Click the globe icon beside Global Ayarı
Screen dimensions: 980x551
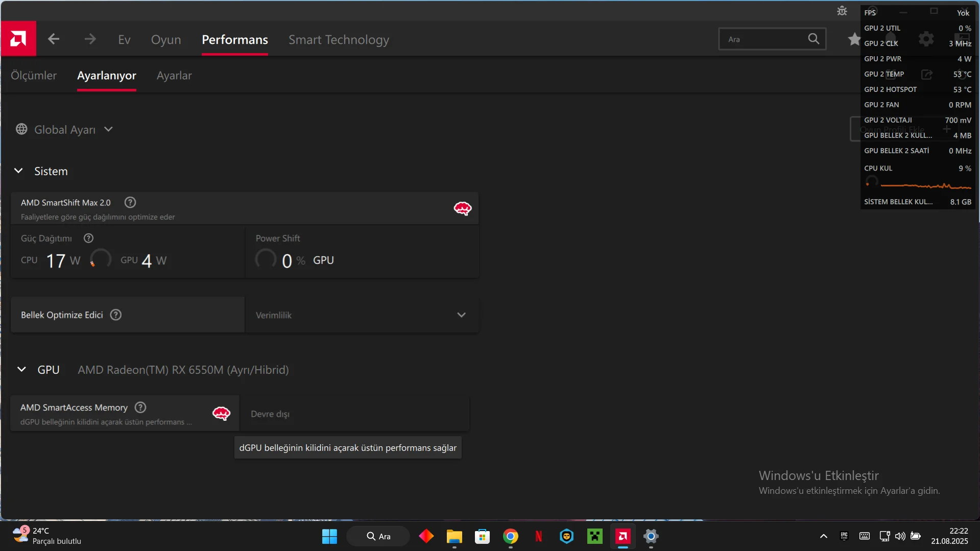pyautogui.click(x=21, y=129)
